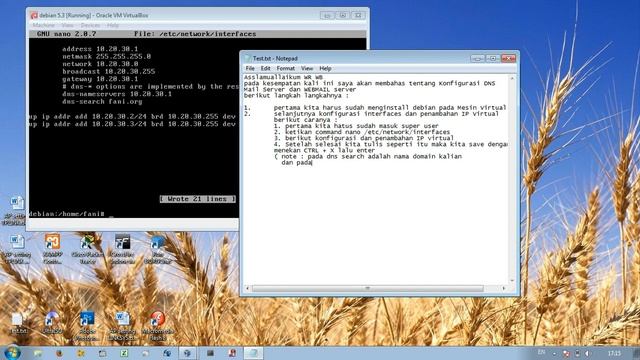The width and height of the screenshot is (640, 360).
Task: Click Notepad horizontal scrollbar right arrow
Action: (504, 289)
